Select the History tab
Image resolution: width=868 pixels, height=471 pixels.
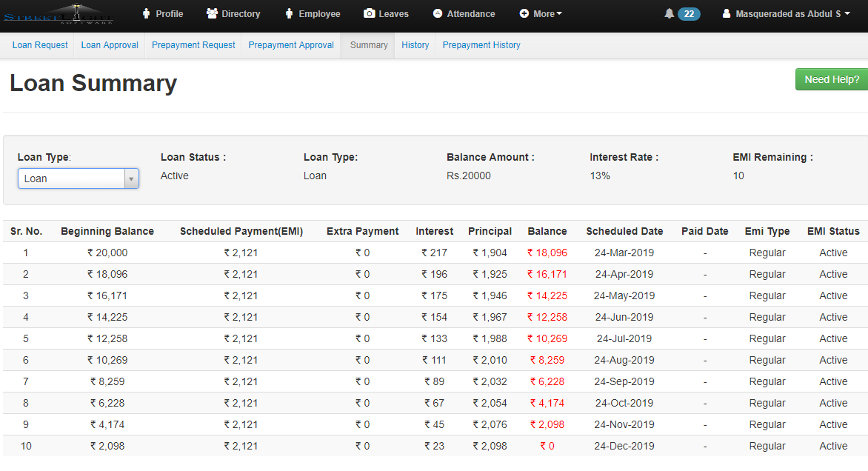pos(415,45)
